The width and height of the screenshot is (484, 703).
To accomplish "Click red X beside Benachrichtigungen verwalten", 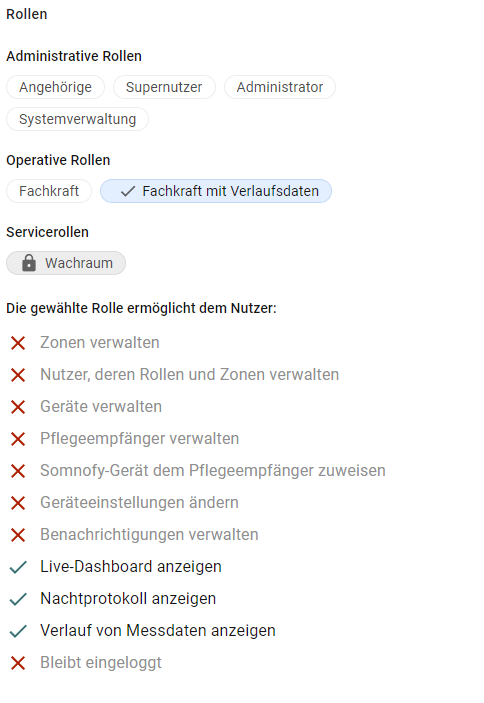I will pyautogui.click(x=18, y=535).
